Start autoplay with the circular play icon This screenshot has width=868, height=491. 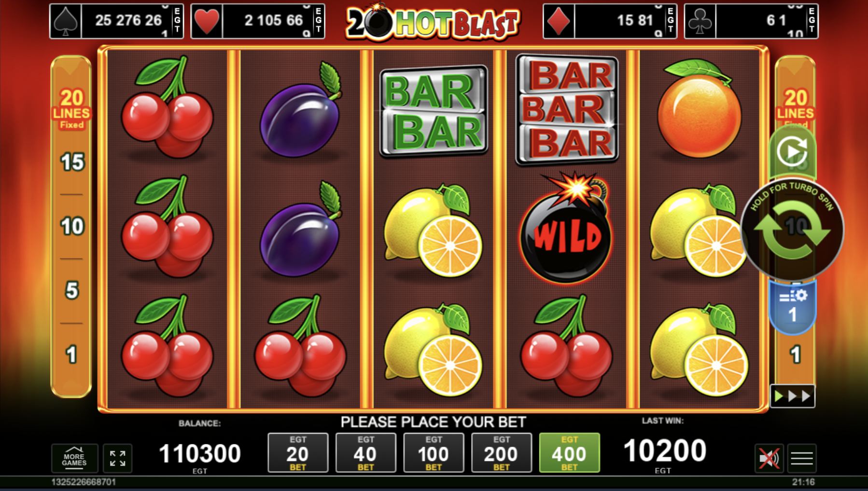click(792, 151)
